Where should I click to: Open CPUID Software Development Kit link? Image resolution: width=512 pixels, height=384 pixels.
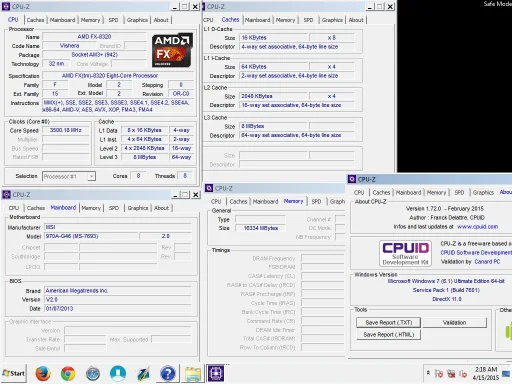click(x=476, y=253)
